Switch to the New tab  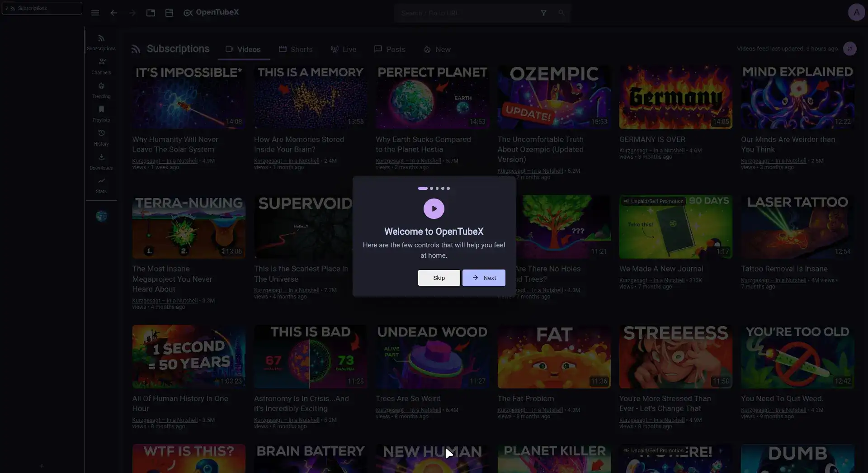coord(437,49)
